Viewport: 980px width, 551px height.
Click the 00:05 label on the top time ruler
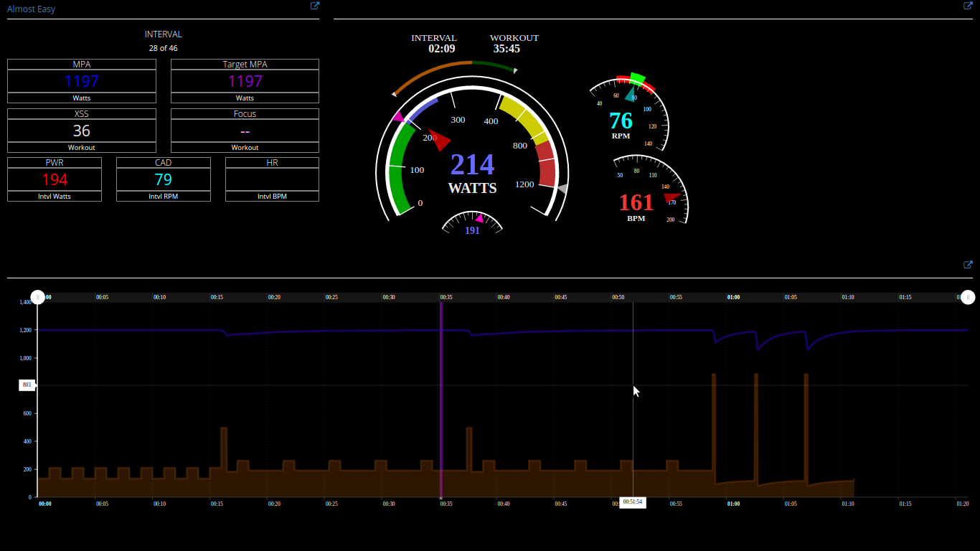tap(103, 297)
